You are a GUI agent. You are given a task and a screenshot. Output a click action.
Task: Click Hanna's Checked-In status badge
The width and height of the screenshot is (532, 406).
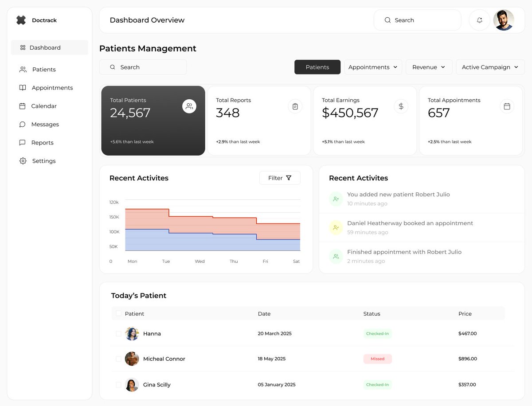pyautogui.click(x=378, y=334)
